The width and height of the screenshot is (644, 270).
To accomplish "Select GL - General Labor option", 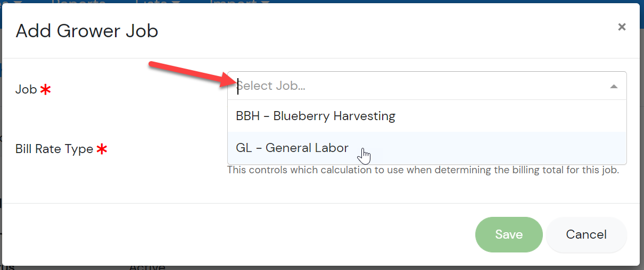I will (427, 148).
